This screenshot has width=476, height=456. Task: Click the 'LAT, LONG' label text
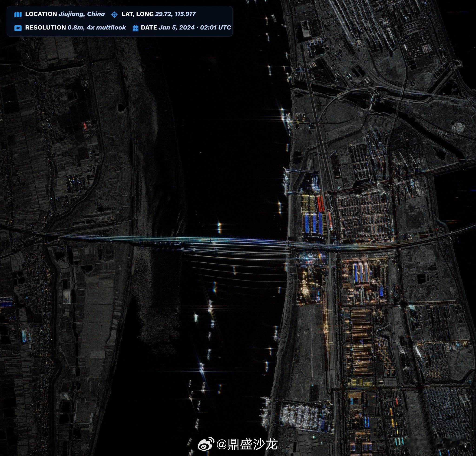pyautogui.click(x=137, y=14)
